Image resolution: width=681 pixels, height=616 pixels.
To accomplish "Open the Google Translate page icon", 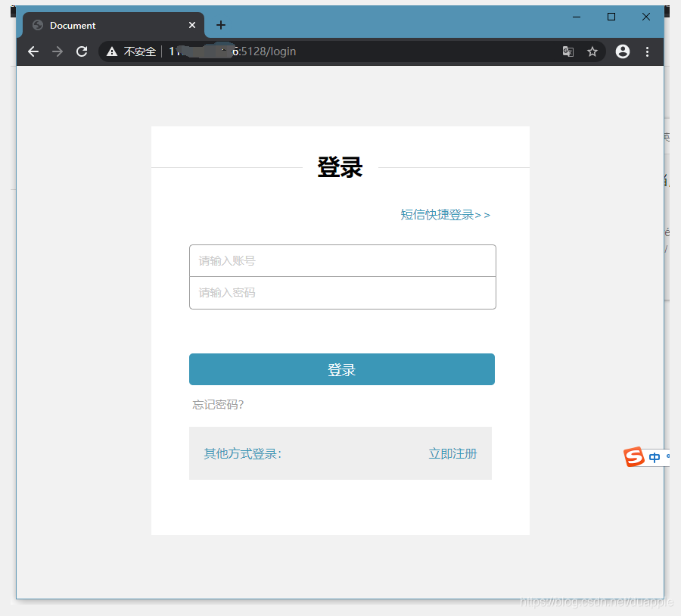I will coord(568,51).
